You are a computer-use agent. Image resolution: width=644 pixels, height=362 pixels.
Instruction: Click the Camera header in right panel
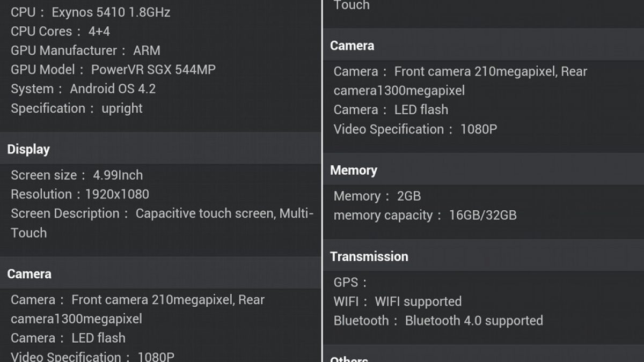(x=352, y=46)
